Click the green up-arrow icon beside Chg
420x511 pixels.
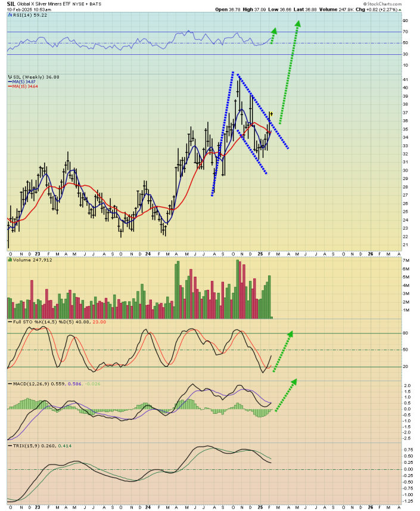click(x=400, y=10)
